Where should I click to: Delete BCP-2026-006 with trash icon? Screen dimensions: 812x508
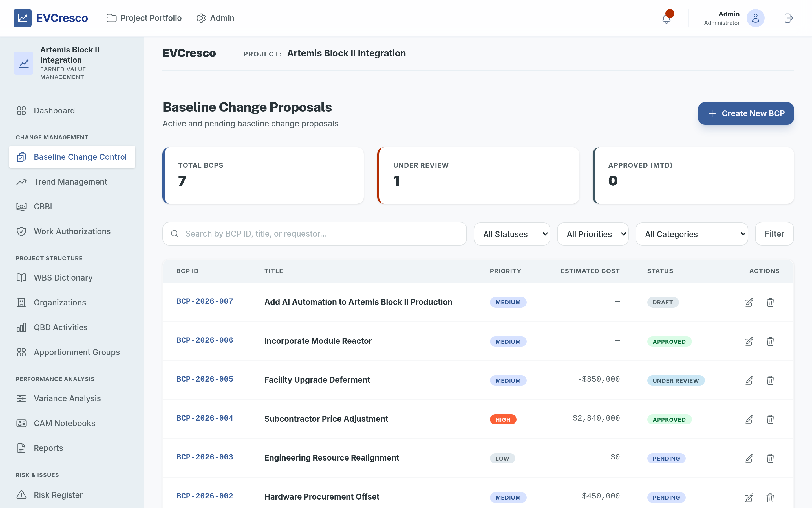coord(770,341)
